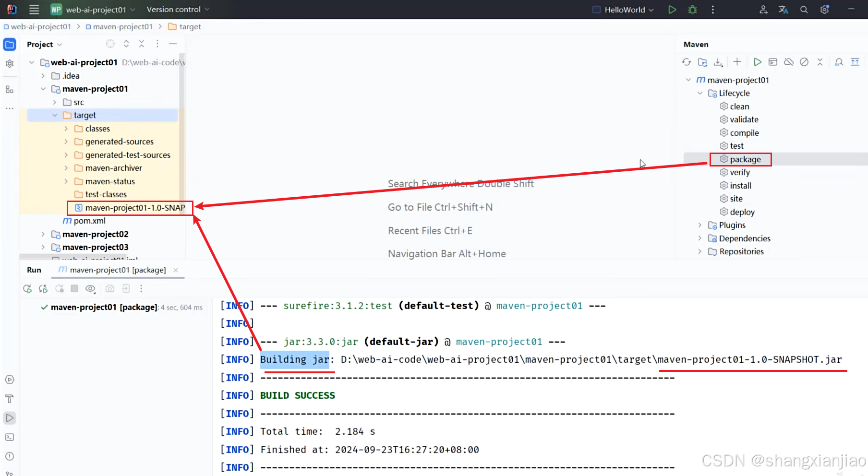Open the Terminal tool window icon
Image resolution: width=868 pixels, height=476 pixels.
tap(10, 437)
